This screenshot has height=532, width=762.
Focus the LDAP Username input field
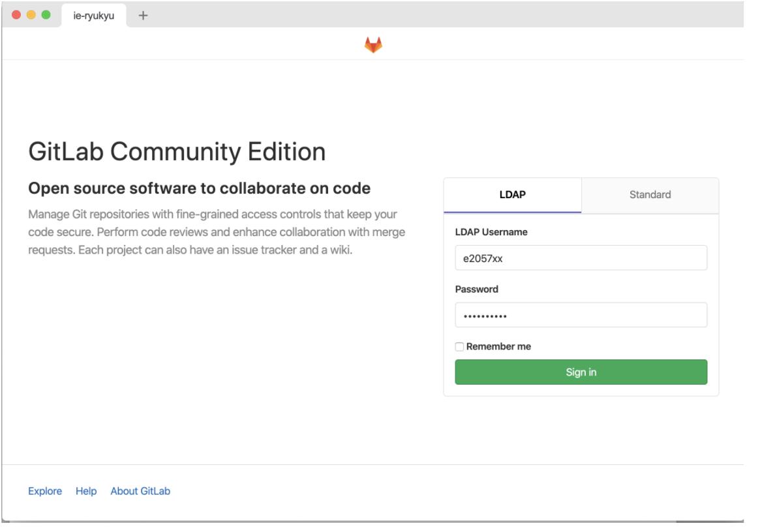(x=581, y=258)
